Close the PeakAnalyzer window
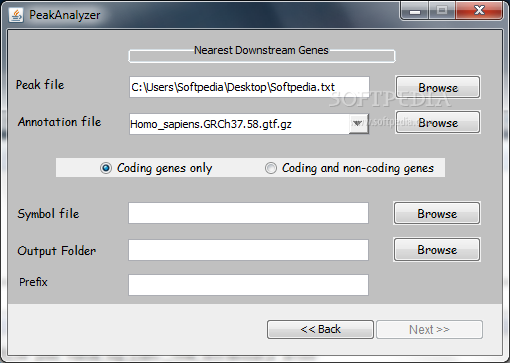This screenshot has width=510, height=363. 479,11
